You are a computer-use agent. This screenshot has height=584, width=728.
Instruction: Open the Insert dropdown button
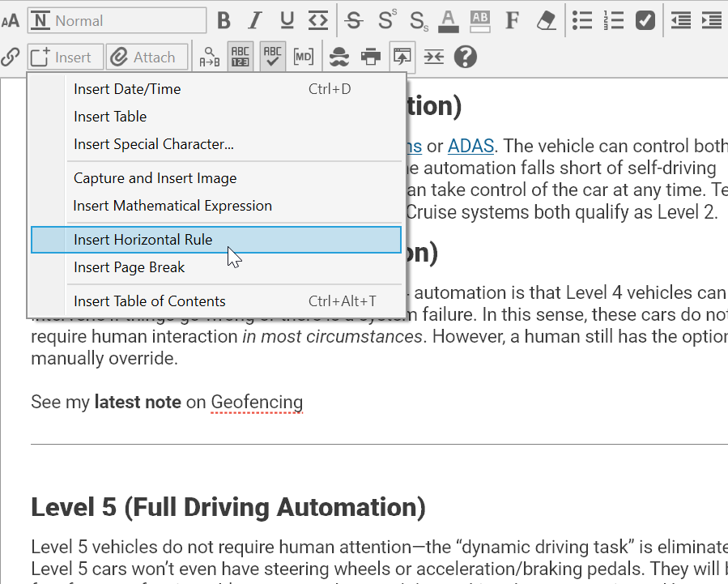(x=66, y=57)
